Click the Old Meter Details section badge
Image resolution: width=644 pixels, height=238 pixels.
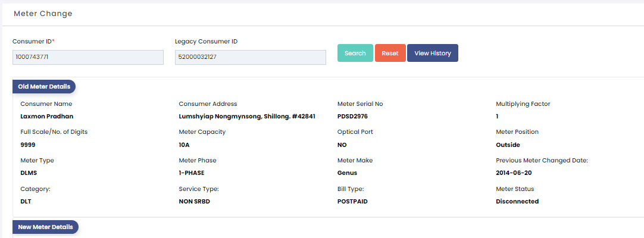44,87
